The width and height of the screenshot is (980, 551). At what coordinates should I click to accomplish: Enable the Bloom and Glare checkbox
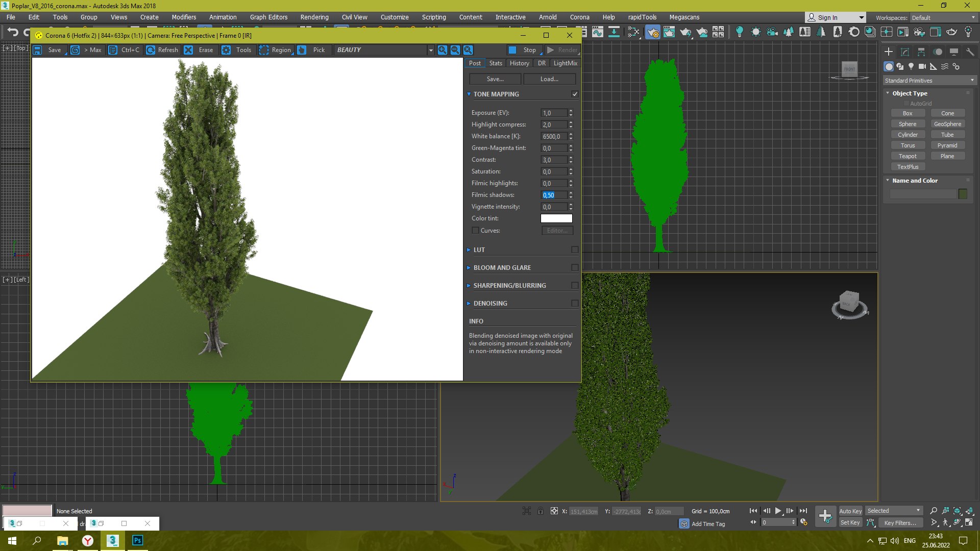575,268
